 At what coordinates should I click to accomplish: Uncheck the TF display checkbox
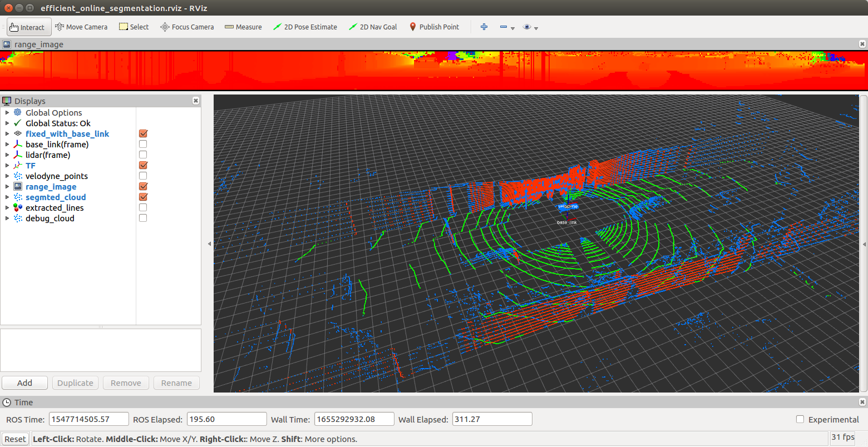(x=143, y=165)
